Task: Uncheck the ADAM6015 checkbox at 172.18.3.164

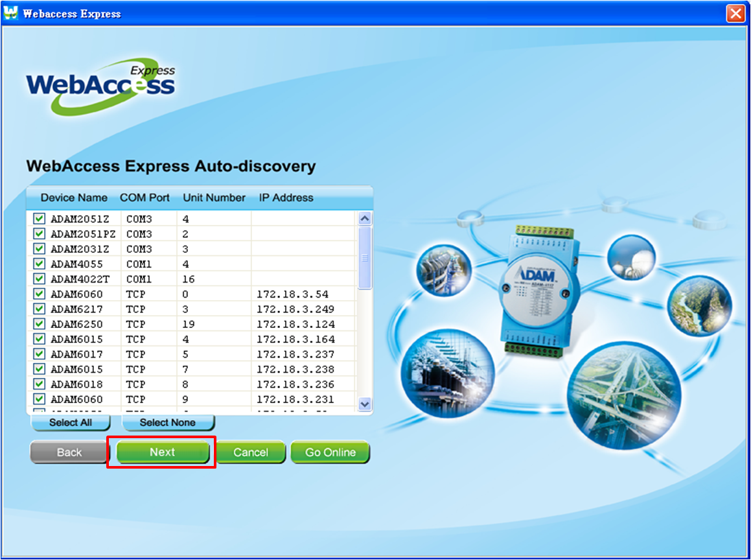Action: [x=39, y=339]
